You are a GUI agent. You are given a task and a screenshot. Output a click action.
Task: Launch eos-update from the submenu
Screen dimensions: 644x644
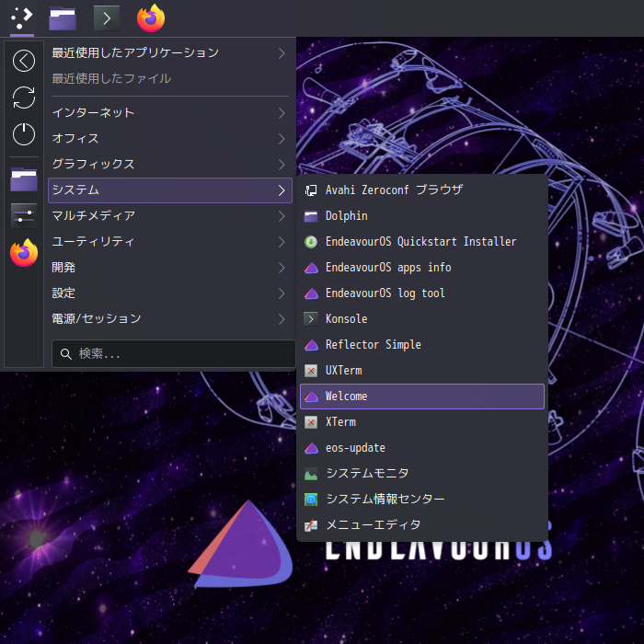pyautogui.click(x=422, y=448)
